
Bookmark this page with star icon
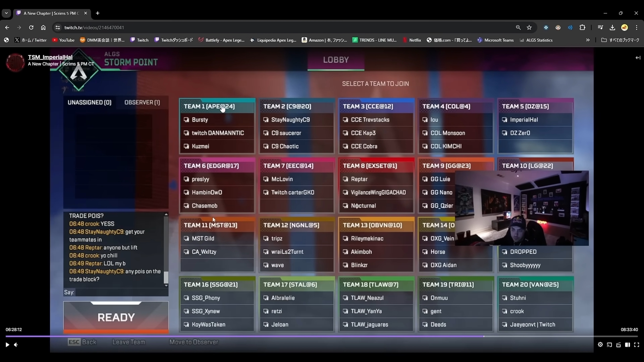(x=529, y=27)
